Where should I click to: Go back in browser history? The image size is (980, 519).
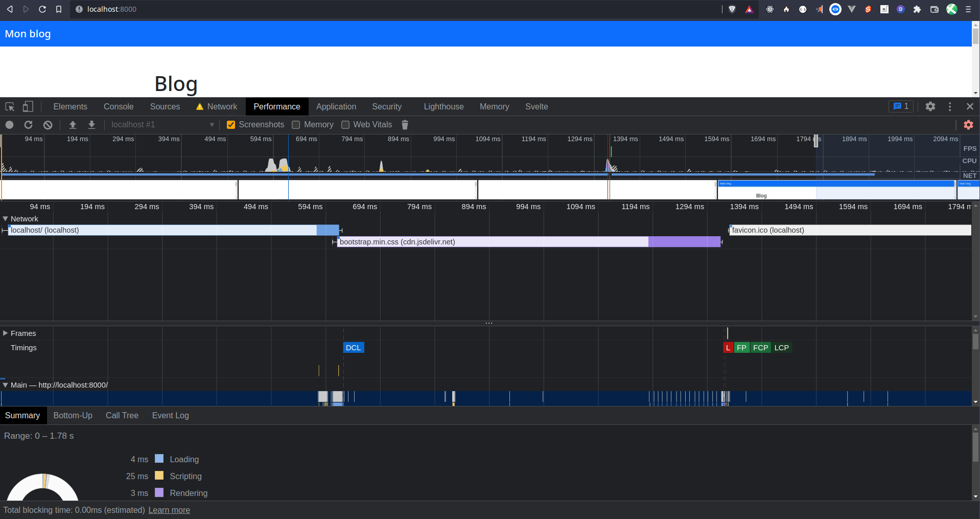10,9
